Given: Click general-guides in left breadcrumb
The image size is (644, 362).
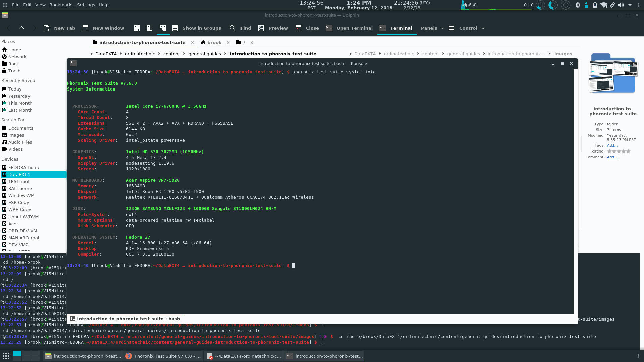Looking at the screenshot, I should click(x=205, y=54).
